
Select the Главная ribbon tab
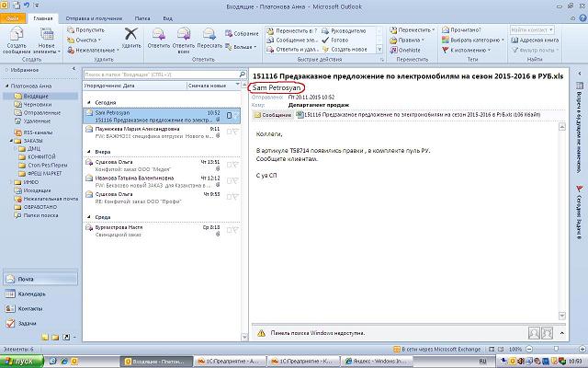43,18
